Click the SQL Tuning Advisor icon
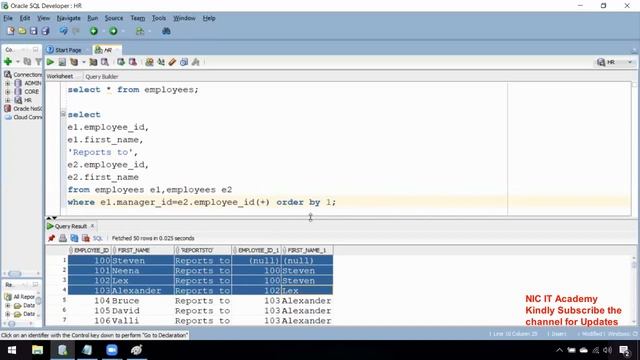 (x=105, y=62)
